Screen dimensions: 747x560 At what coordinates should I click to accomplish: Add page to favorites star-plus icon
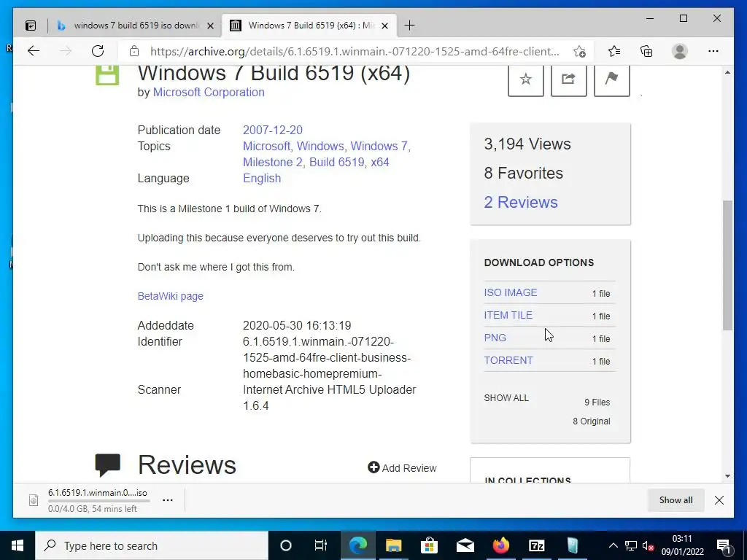[x=579, y=52]
